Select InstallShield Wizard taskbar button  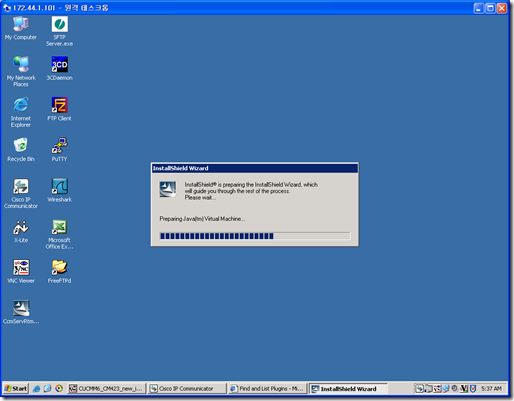pos(348,389)
